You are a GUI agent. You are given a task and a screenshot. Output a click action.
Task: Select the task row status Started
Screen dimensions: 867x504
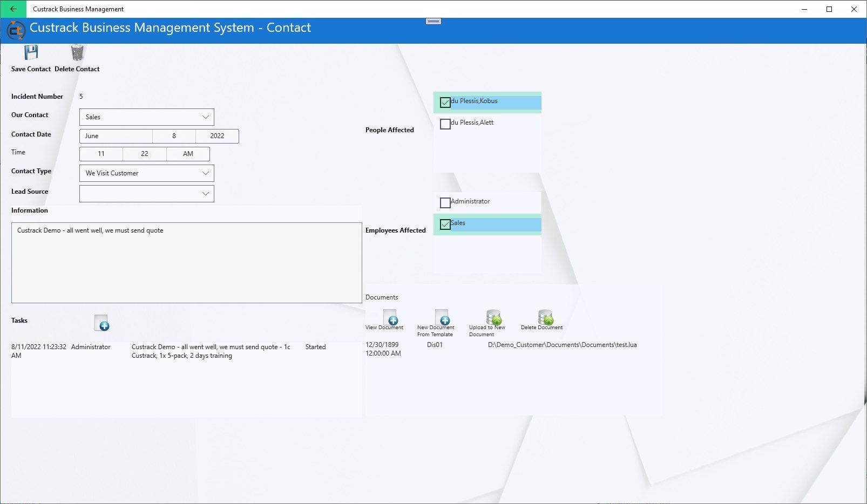tap(315, 347)
